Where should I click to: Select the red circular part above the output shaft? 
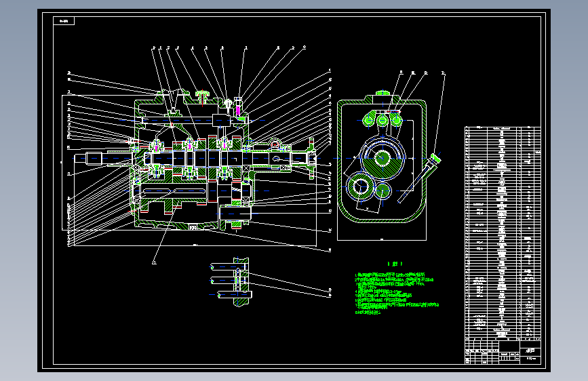click(275, 144)
